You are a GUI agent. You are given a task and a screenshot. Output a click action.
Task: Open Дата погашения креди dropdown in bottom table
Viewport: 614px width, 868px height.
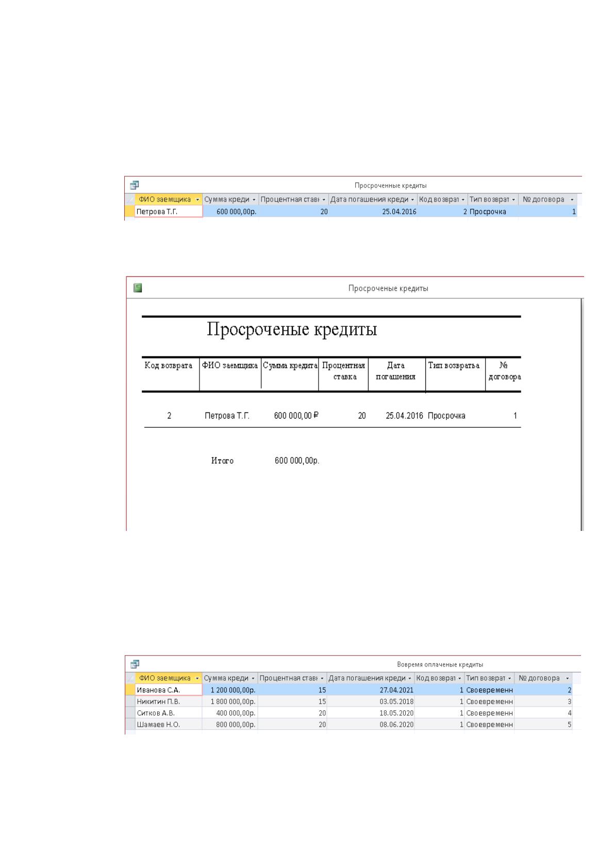(410, 678)
